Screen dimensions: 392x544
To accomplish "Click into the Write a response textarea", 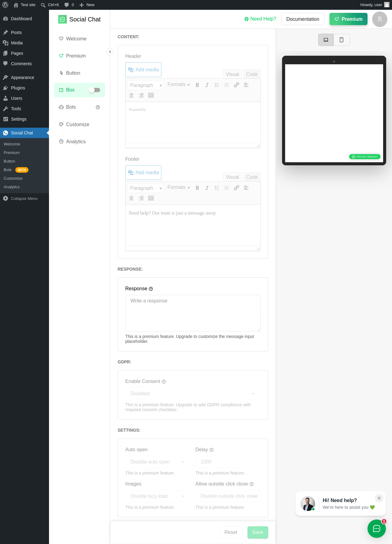I will pos(193,313).
